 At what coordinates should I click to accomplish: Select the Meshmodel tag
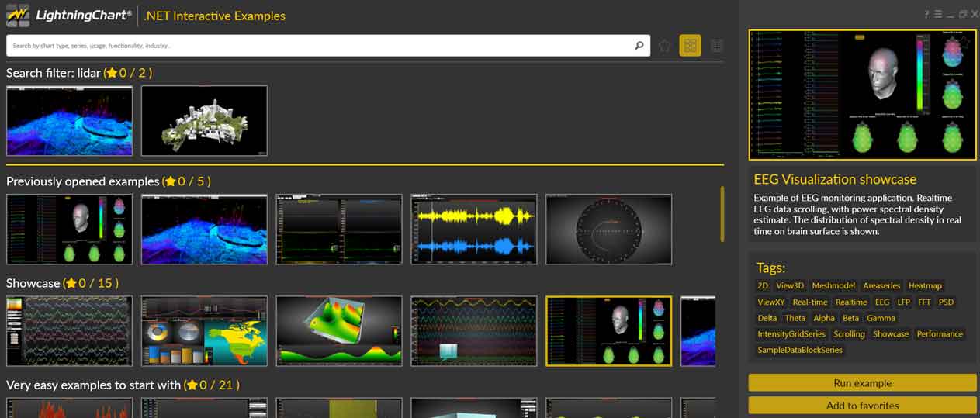(x=833, y=285)
